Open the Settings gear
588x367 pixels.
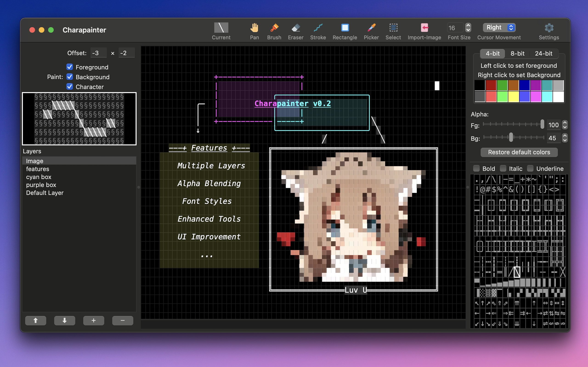coord(549,28)
